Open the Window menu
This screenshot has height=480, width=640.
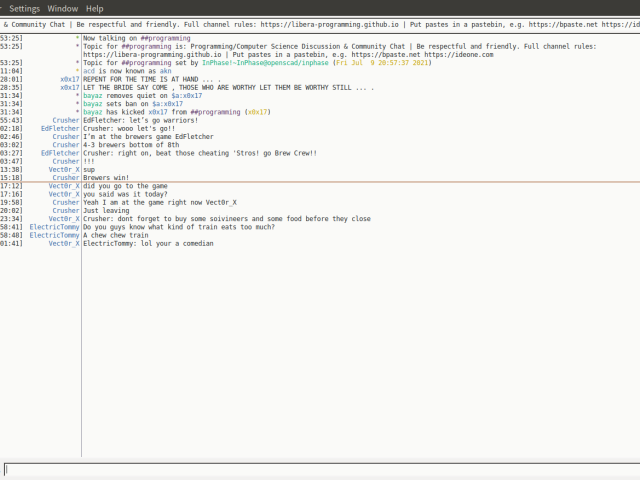(x=62, y=8)
